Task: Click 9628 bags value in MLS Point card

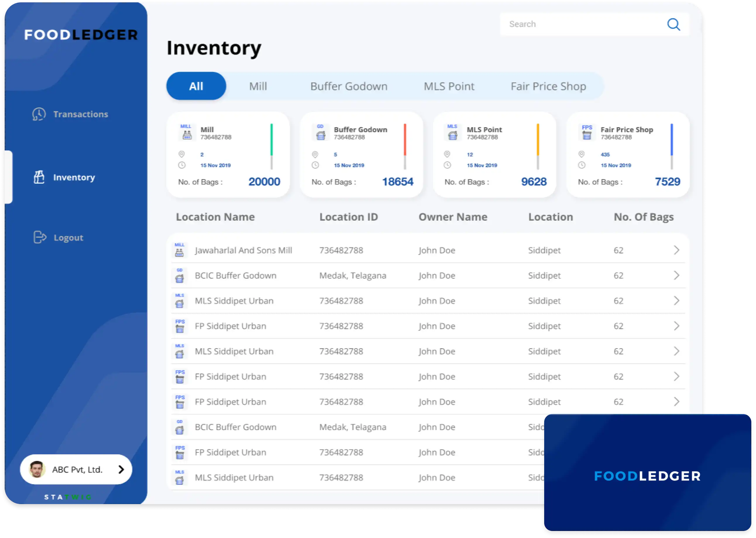Action: point(534,182)
